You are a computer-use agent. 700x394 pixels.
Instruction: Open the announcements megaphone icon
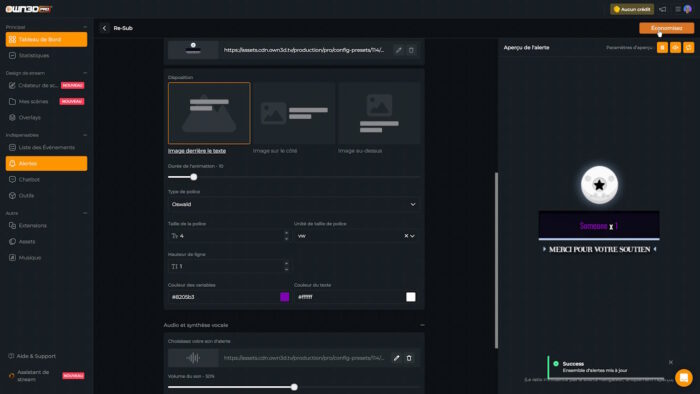[662, 9]
